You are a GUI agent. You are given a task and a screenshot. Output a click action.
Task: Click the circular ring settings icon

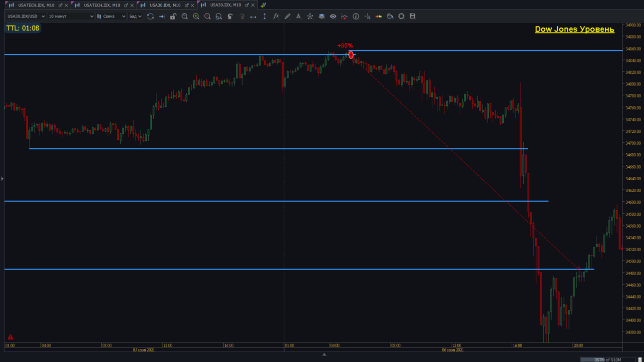(x=401, y=16)
